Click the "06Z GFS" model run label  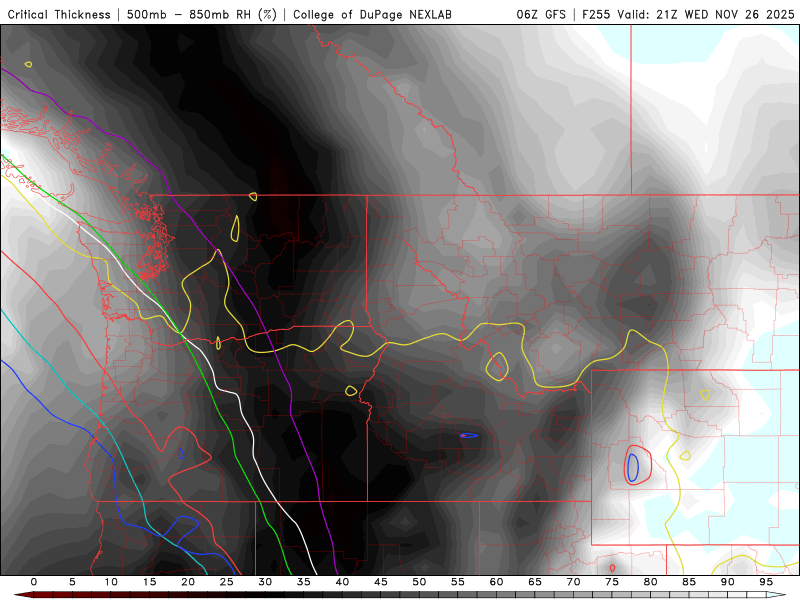click(x=541, y=15)
